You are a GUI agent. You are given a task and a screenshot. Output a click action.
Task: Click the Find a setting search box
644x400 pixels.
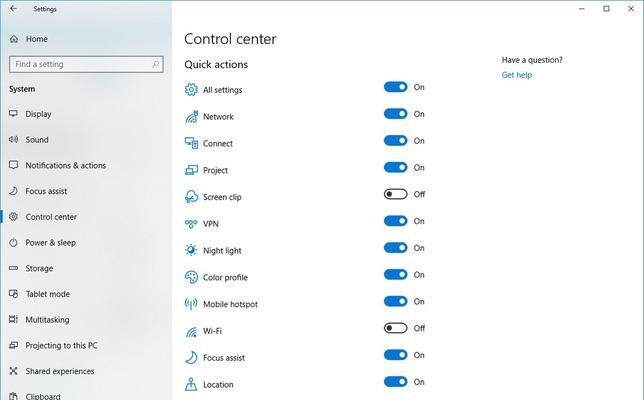click(86, 64)
